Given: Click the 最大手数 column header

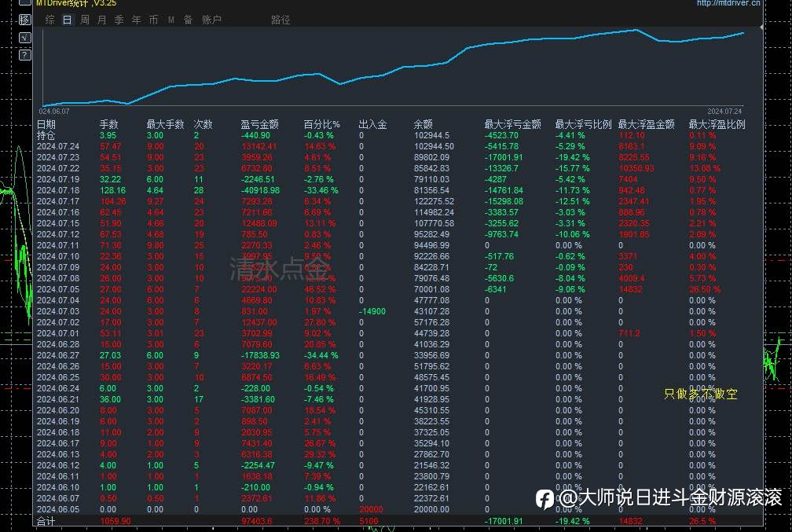Looking at the screenshot, I should tap(165, 124).
